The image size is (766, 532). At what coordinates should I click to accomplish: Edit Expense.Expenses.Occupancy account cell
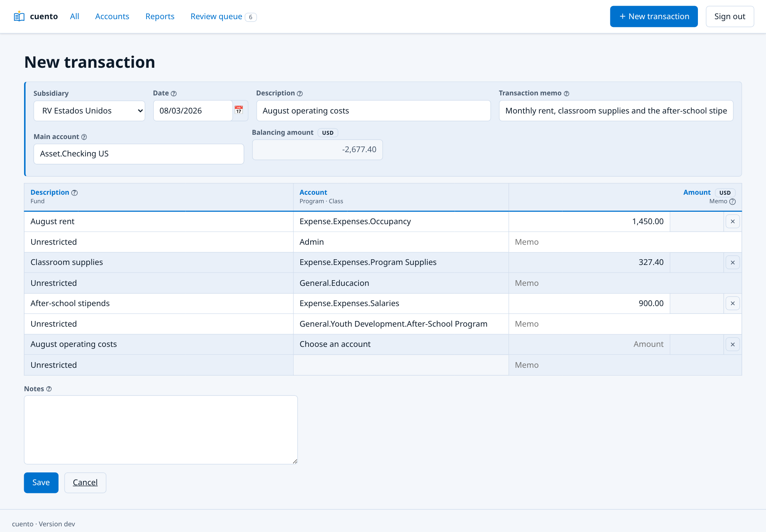pos(401,222)
